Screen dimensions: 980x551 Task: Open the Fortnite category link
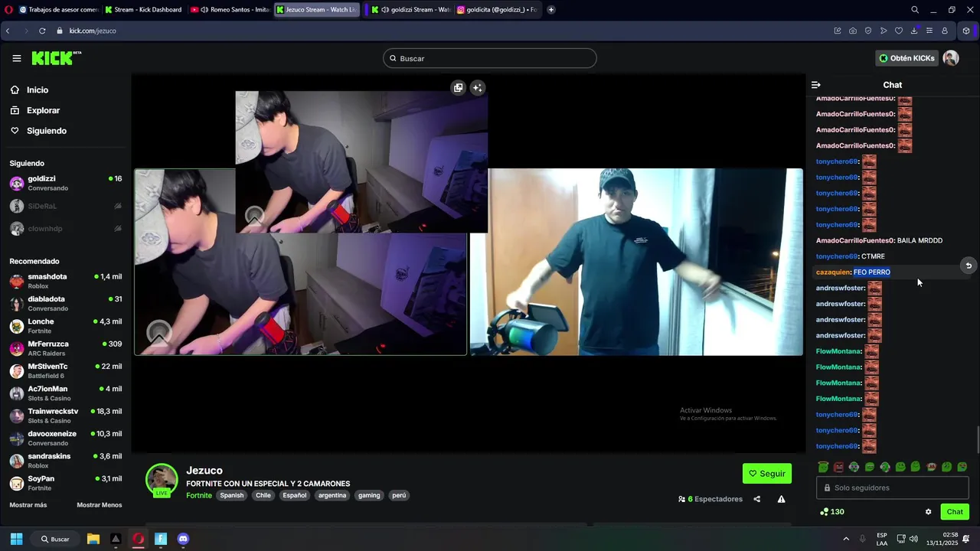(x=199, y=495)
